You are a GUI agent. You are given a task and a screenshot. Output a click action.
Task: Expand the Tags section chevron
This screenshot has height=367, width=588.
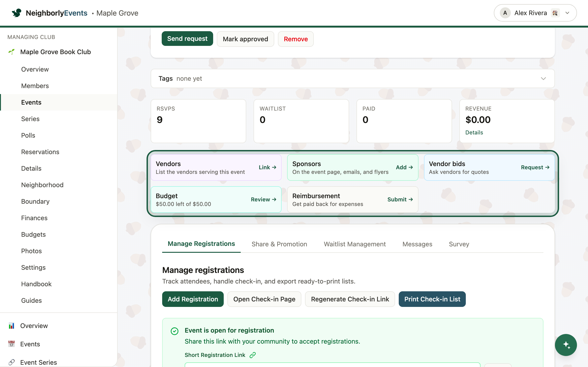point(543,78)
